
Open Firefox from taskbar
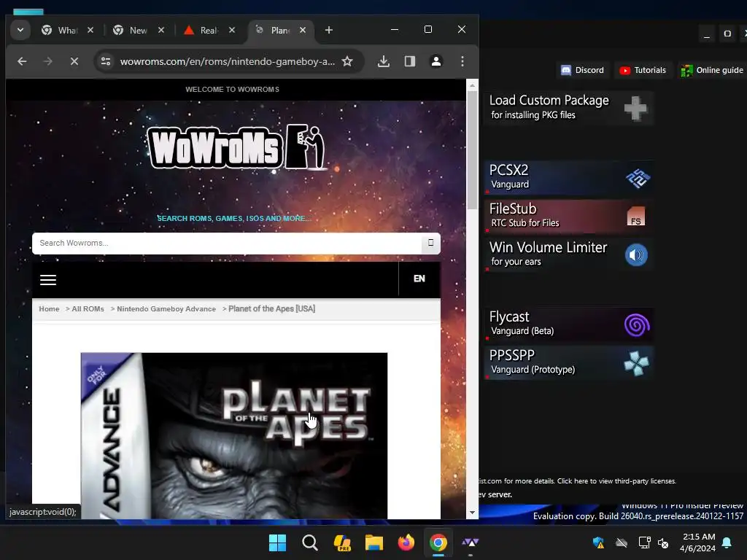click(406, 542)
